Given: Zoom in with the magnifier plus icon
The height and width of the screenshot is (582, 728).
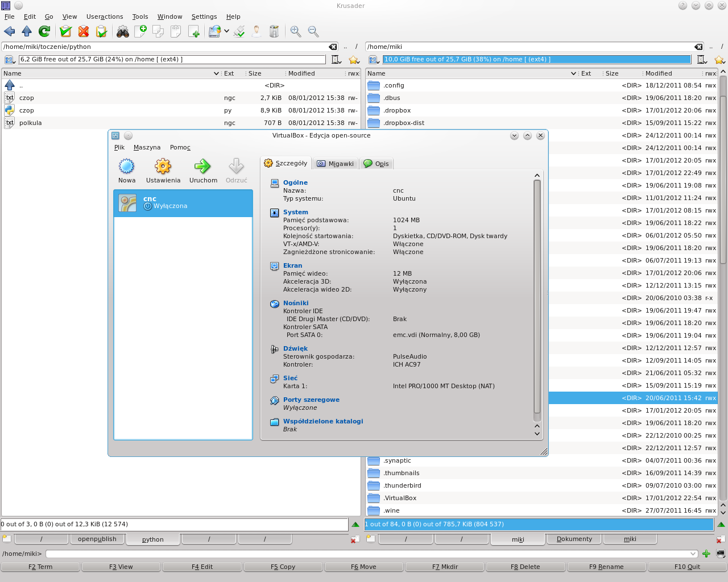Looking at the screenshot, I should click(296, 31).
